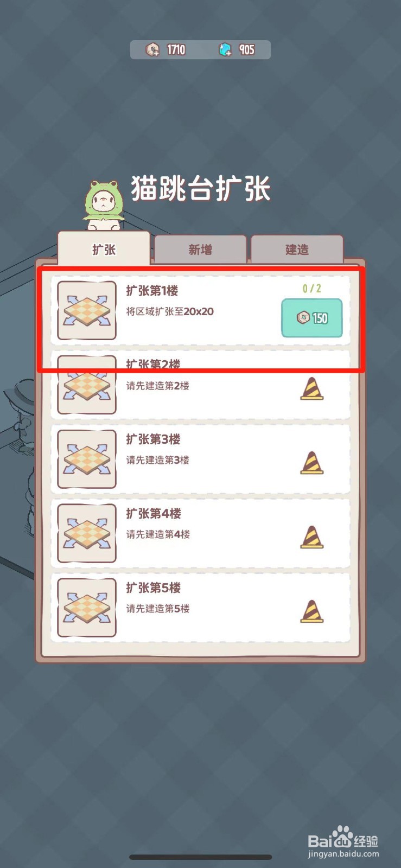
Task: Click the 1710 nut balance counter
Action: [176, 50]
